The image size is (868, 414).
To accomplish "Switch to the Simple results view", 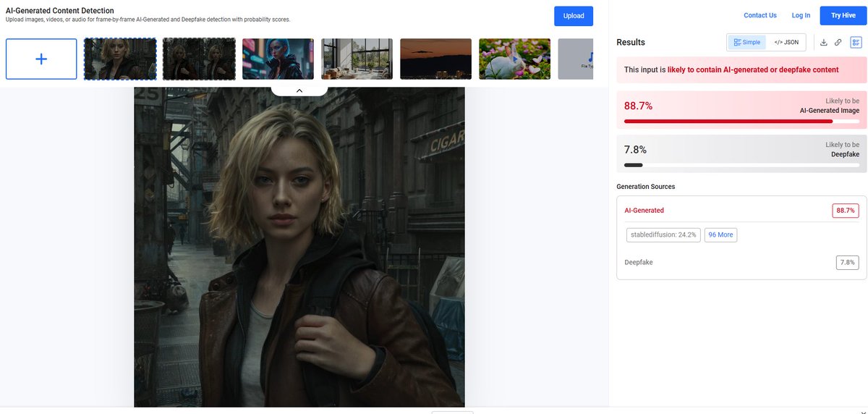I will tap(747, 42).
